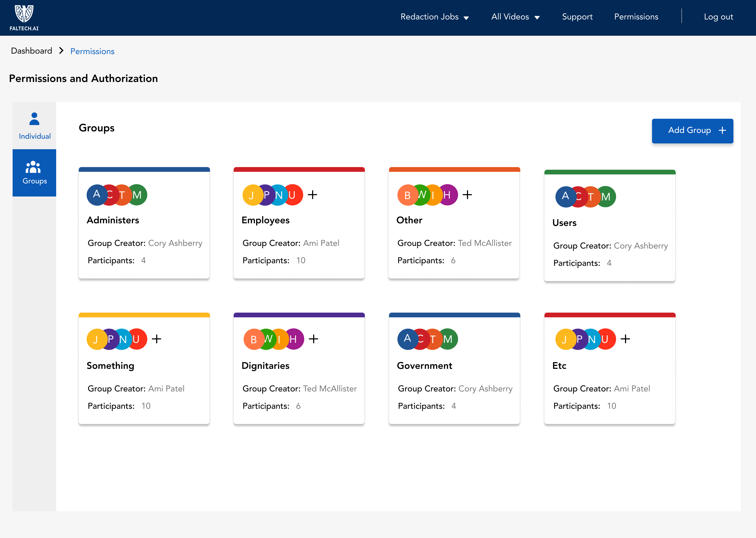The height and width of the screenshot is (538, 756).
Task: Click avatar H on Other card
Action: (448, 195)
